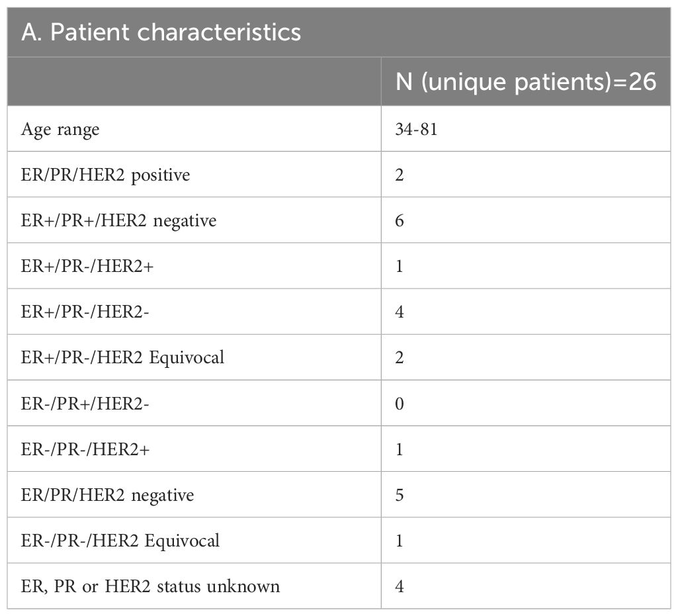Click the 'ER+/PR-/HER2-' row label

tap(85, 312)
